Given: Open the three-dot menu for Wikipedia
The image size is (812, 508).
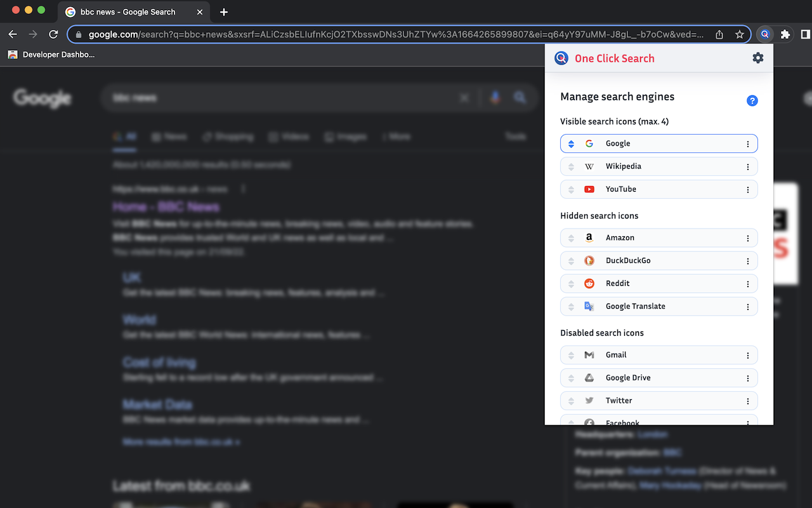Looking at the screenshot, I should tap(748, 167).
